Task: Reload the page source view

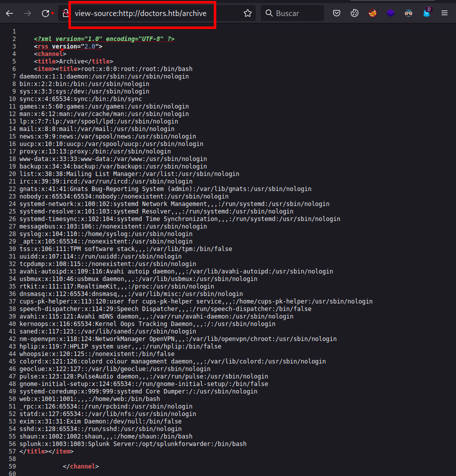Action: pyautogui.click(x=45, y=13)
